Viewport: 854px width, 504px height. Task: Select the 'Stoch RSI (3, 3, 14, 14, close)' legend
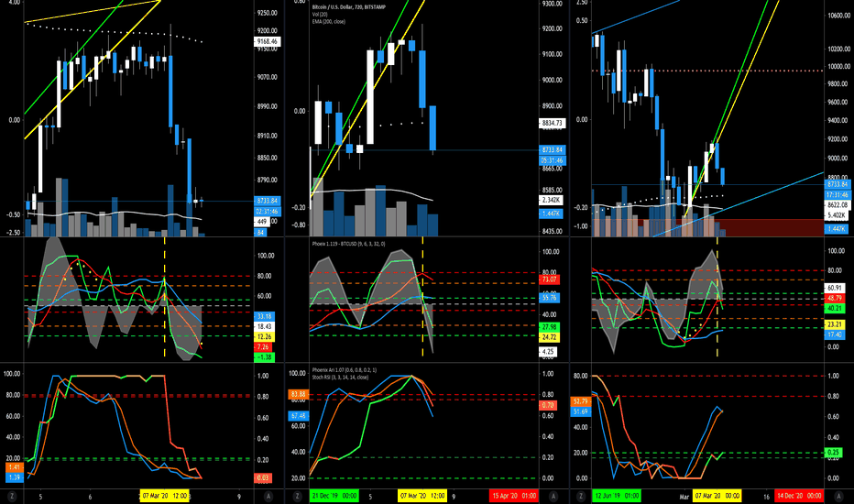tap(340, 377)
